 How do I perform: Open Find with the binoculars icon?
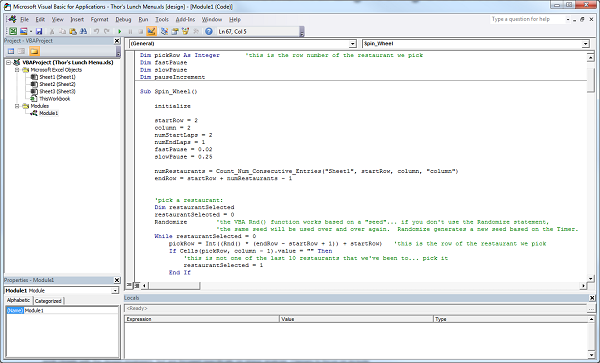[x=83, y=31]
